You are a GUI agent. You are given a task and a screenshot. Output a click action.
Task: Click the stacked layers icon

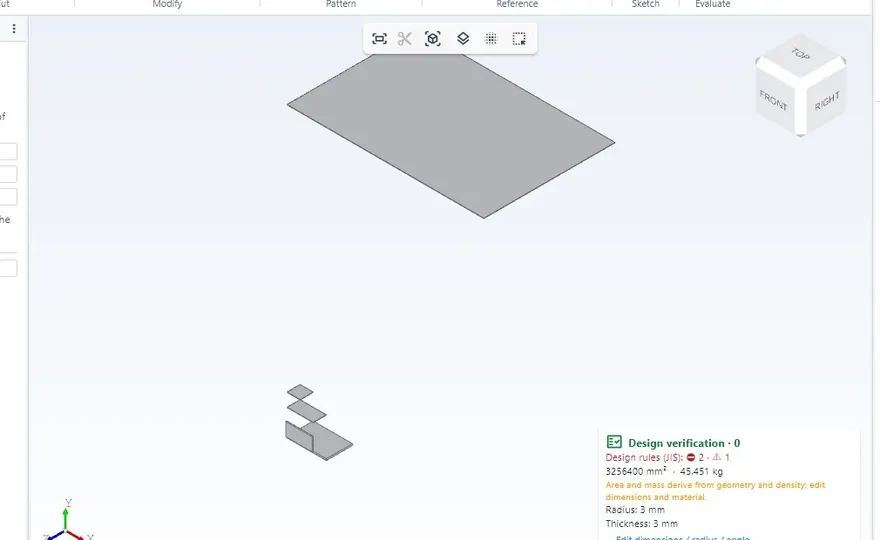[x=463, y=39]
